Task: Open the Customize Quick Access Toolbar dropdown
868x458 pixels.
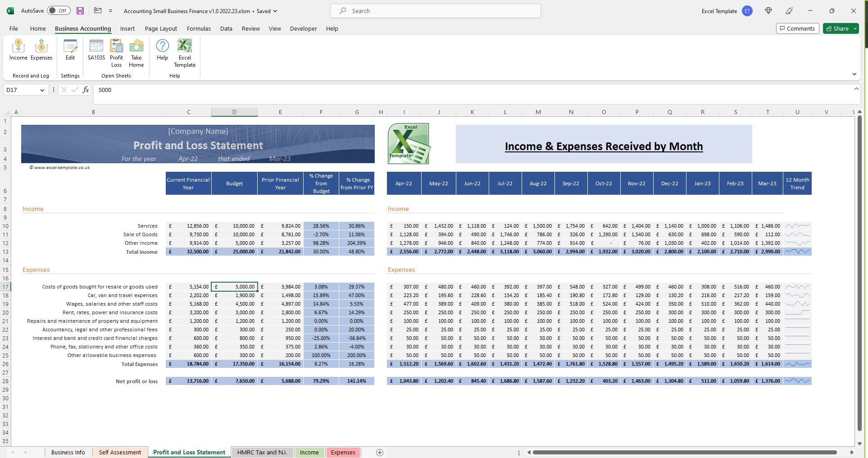Action: 110,10
